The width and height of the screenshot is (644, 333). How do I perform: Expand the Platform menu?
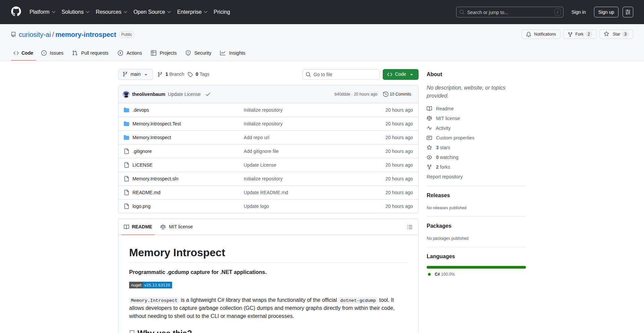click(42, 12)
